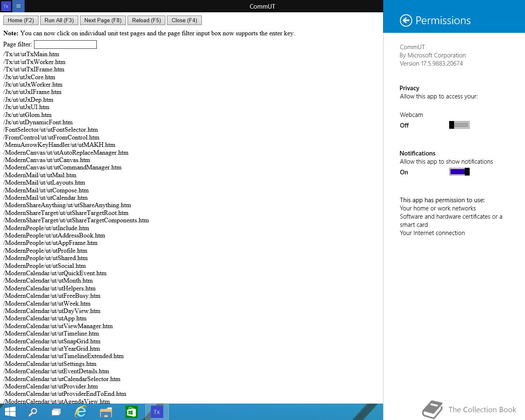Open /Jx/ut/utJxWorker.htm test page
The width and height of the screenshot is (525, 420).
[x=33, y=84]
